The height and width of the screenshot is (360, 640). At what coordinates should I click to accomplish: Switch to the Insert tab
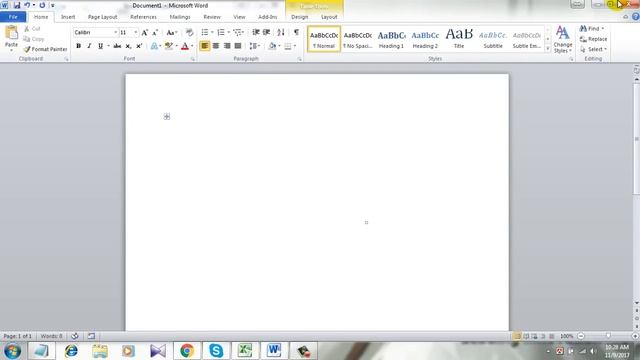tap(68, 17)
